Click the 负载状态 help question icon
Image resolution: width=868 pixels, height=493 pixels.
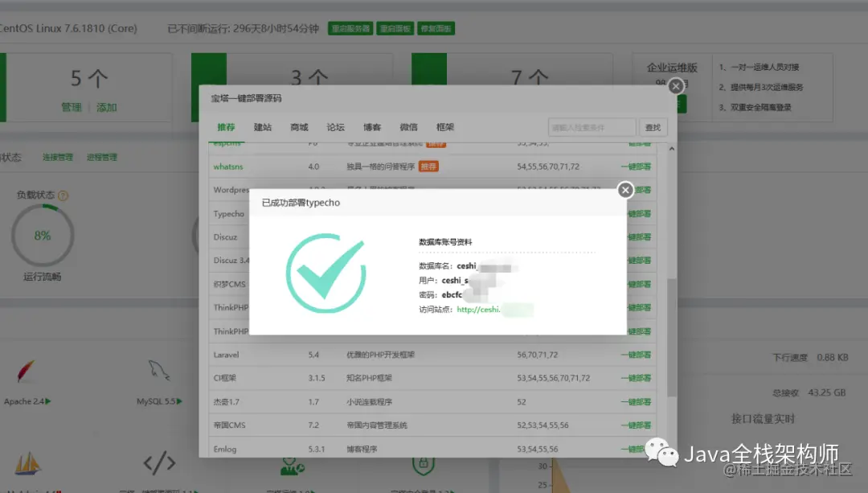pos(63,195)
